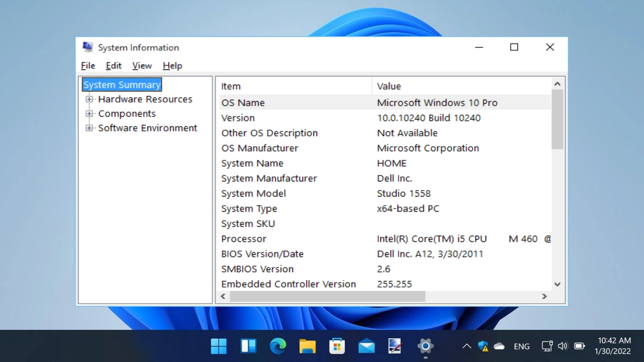Expand the Software Environment node
The height and width of the screenshot is (362, 644).
pyautogui.click(x=89, y=128)
